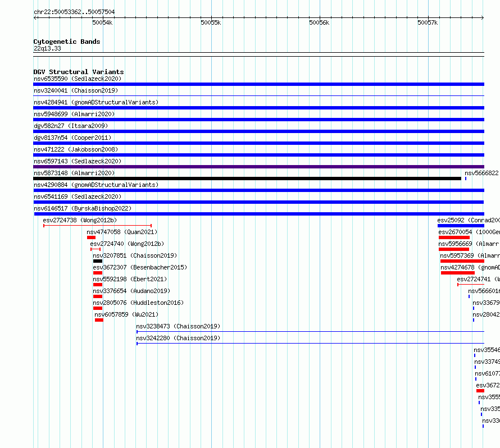This screenshot has width=500, height=448.
Task: Open nsv3207851 (Chaisson2019) label
Action: coord(135,255)
